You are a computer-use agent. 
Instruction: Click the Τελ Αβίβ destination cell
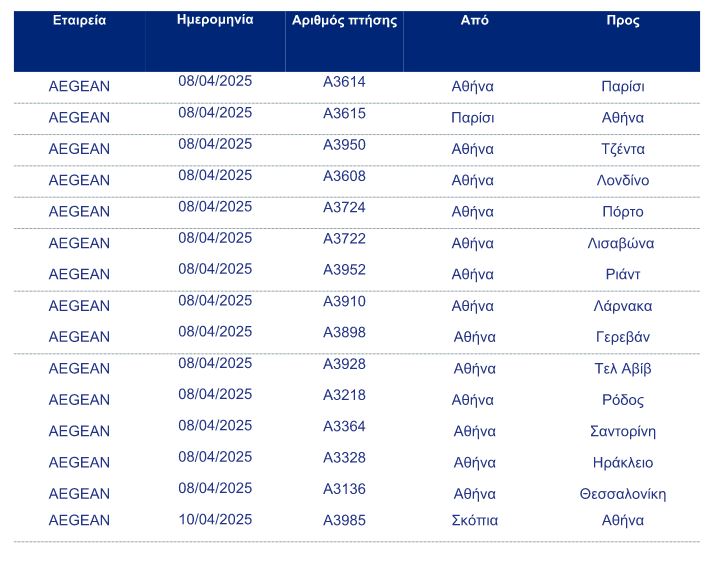[x=623, y=369]
